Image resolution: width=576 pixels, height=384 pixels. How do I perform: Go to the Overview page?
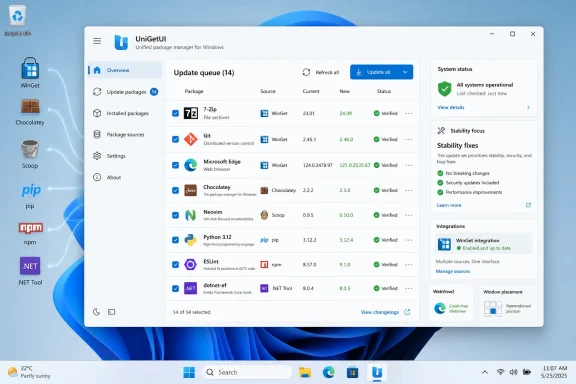pos(125,70)
